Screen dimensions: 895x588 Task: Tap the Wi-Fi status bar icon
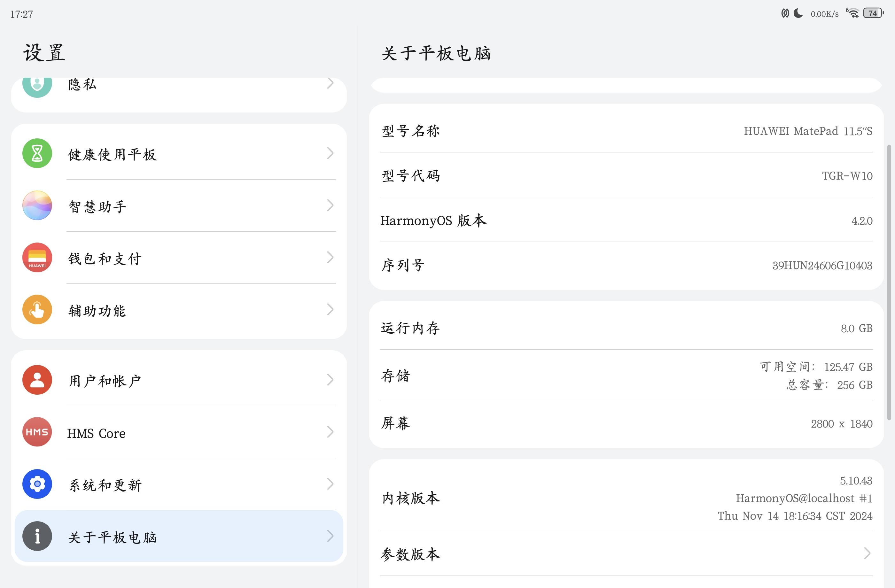coord(853,13)
